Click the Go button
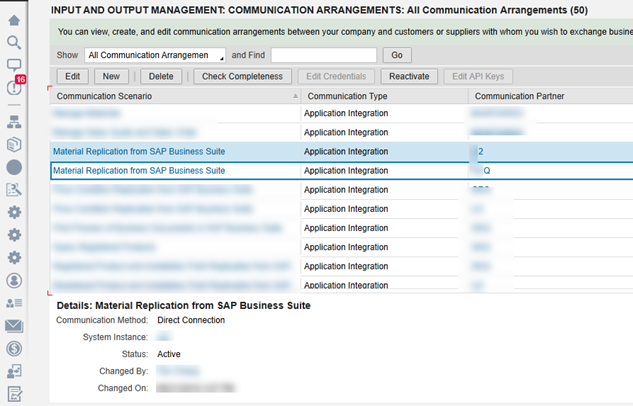This screenshot has width=633, height=406. coord(397,55)
